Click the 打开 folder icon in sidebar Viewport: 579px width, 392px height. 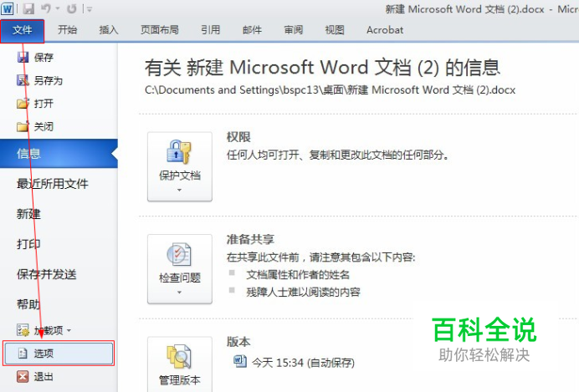coord(23,104)
